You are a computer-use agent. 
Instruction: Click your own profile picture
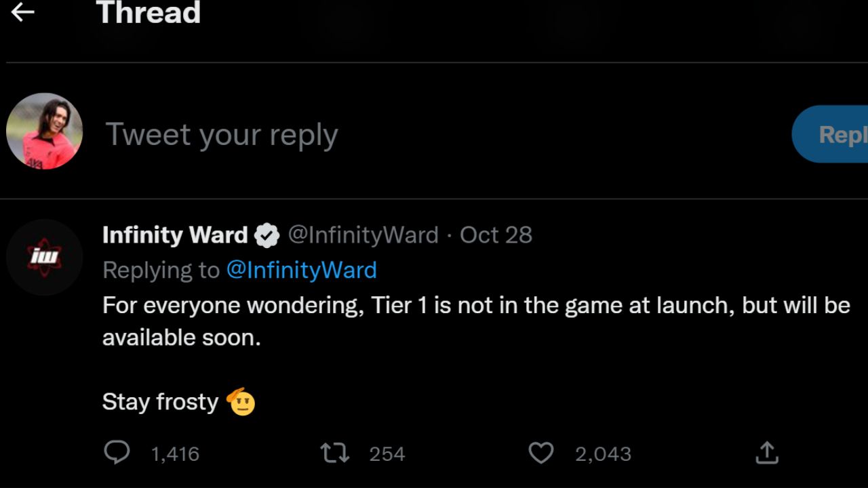click(x=44, y=131)
